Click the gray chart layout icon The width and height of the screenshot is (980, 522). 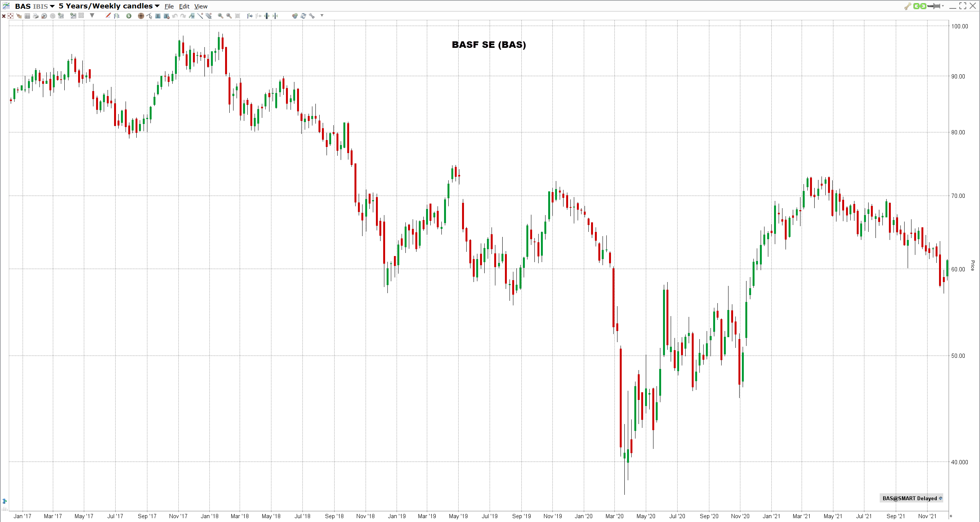(81, 16)
